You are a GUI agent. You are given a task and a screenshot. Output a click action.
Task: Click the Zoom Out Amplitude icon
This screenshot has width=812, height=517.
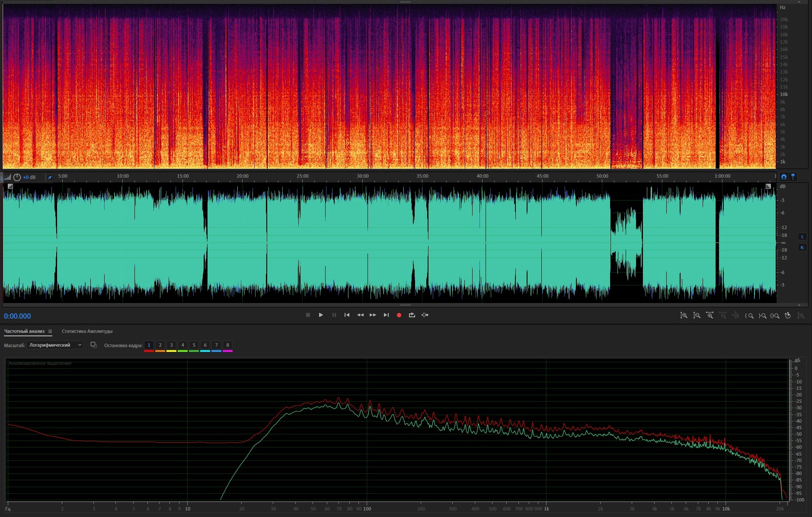click(x=697, y=316)
